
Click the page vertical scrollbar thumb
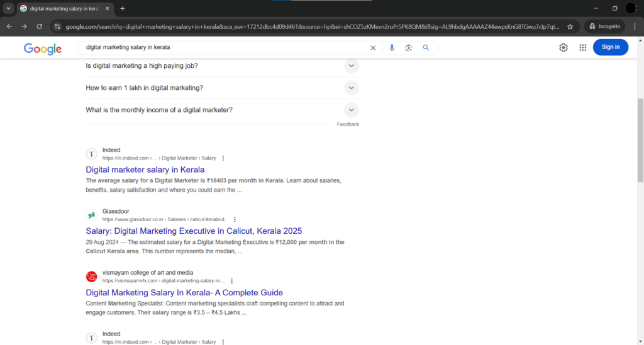click(640, 140)
